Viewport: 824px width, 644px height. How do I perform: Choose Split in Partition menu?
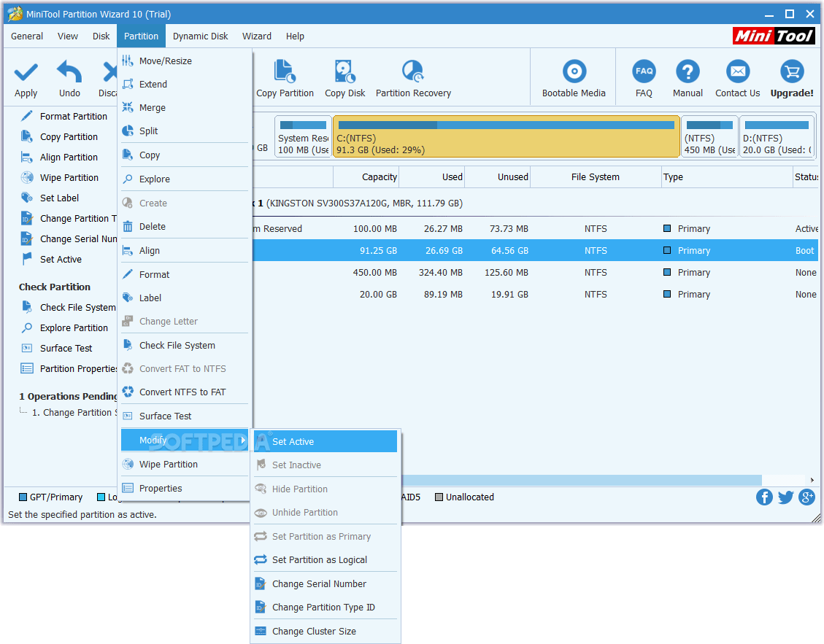pyautogui.click(x=185, y=131)
